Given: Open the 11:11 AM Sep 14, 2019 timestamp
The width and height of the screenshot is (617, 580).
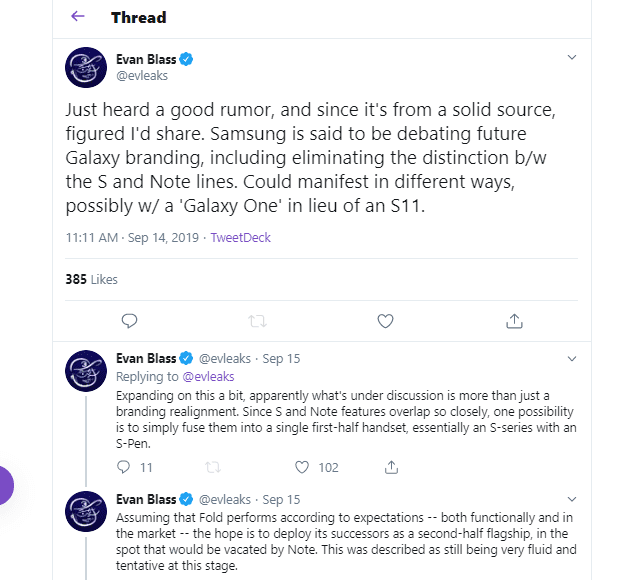Looking at the screenshot, I should [132, 238].
